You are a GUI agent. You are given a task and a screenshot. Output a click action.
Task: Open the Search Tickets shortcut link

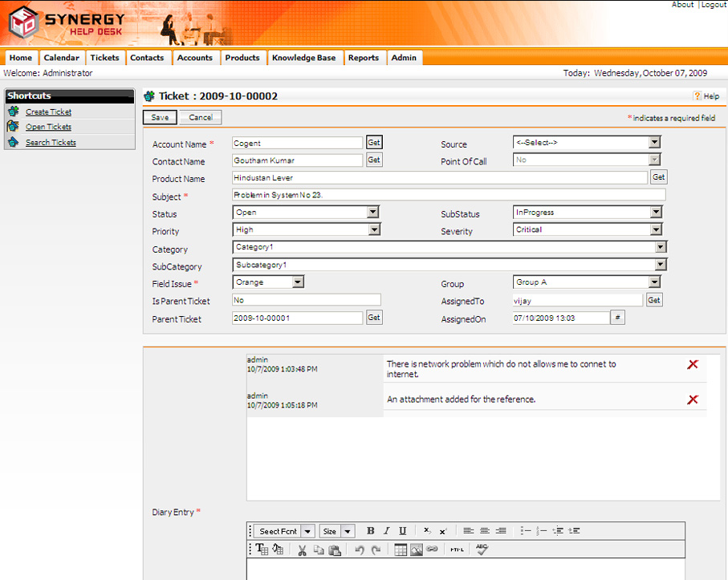(x=51, y=143)
